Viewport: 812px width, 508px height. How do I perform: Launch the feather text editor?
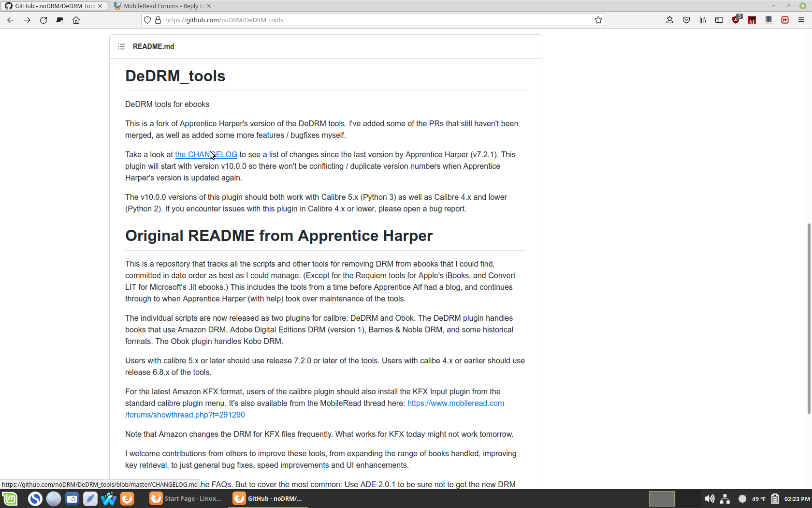pyautogui.click(x=90, y=498)
